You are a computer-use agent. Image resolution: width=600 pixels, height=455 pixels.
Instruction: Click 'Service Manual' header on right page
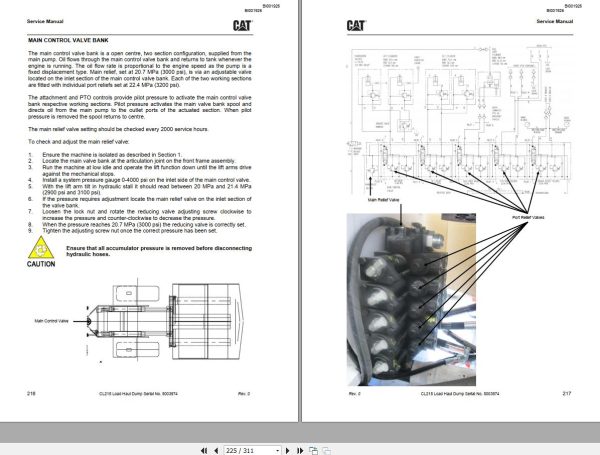555,21
